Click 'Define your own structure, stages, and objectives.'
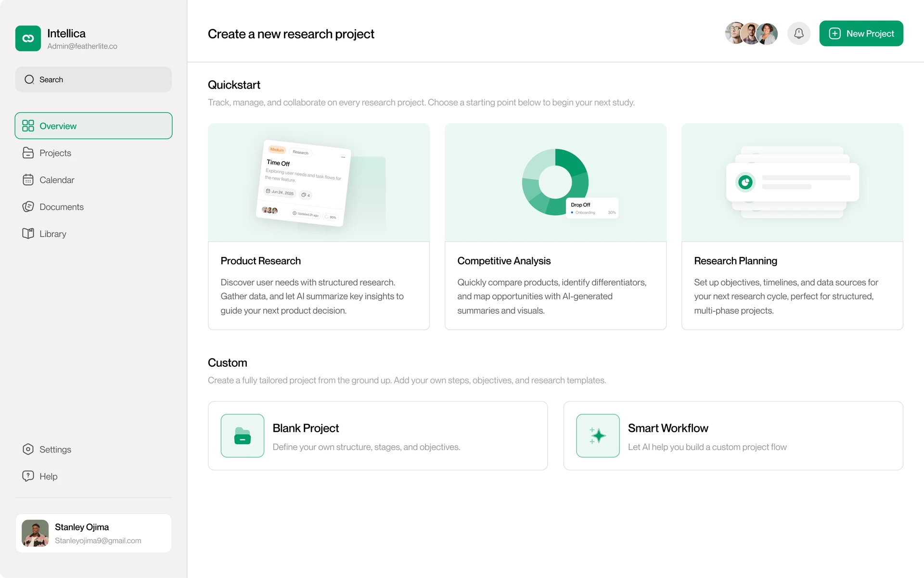924x578 pixels. (x=366, y=447)
